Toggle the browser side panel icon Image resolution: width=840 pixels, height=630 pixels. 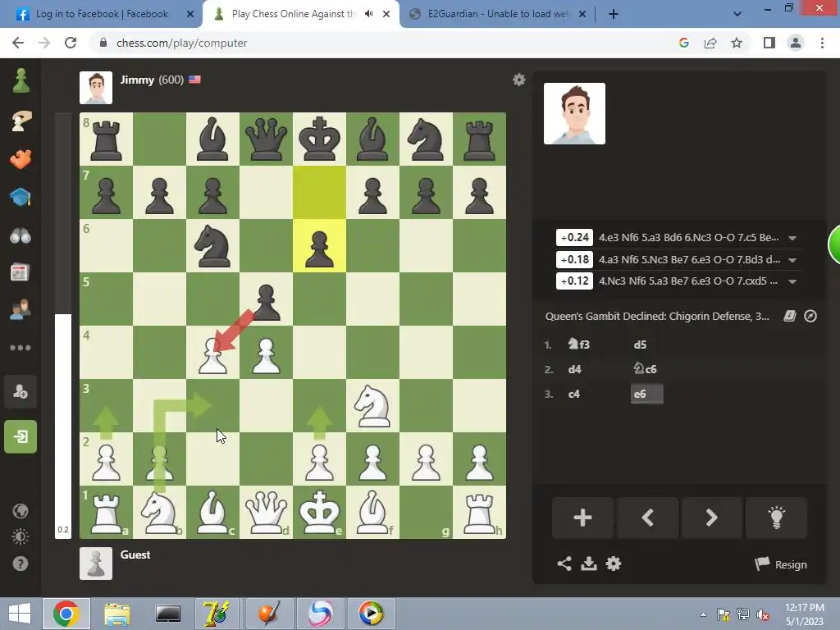[769, 43]
